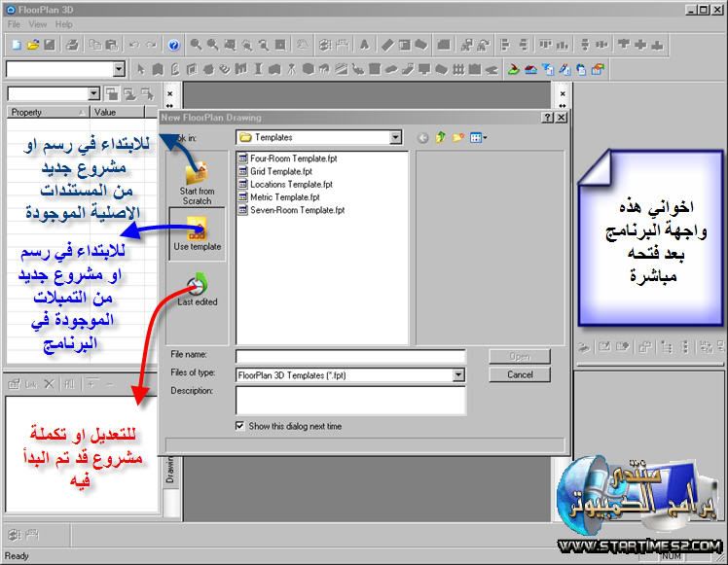Click the Print icon in the toolbar
Image resolution: width=728 pixels, height=565 pixels.
(72, 45)
